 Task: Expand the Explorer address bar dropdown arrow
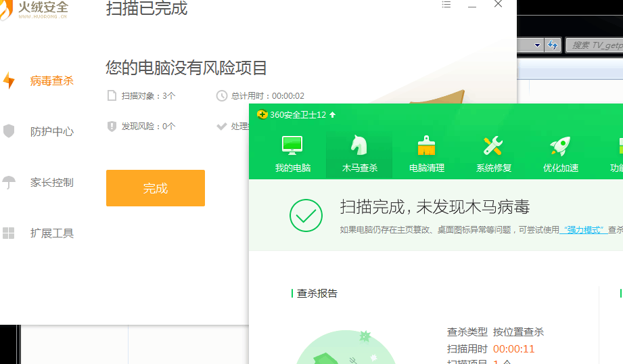tap(538, 45)
